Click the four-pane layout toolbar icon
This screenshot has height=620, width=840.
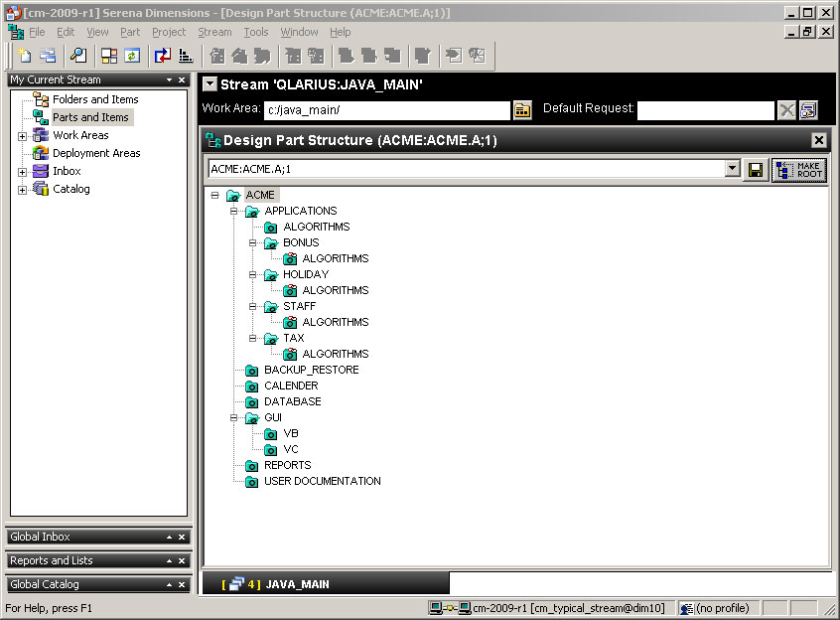[x=109, y=56]
